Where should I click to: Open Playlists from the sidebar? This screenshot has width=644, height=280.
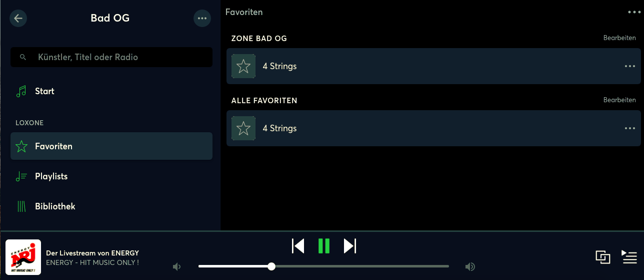[51, 176]
